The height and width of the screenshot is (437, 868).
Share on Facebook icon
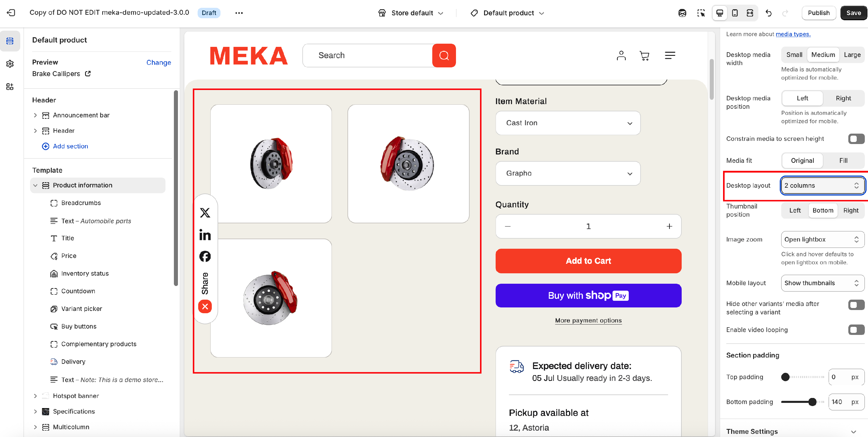pos(205,257)
